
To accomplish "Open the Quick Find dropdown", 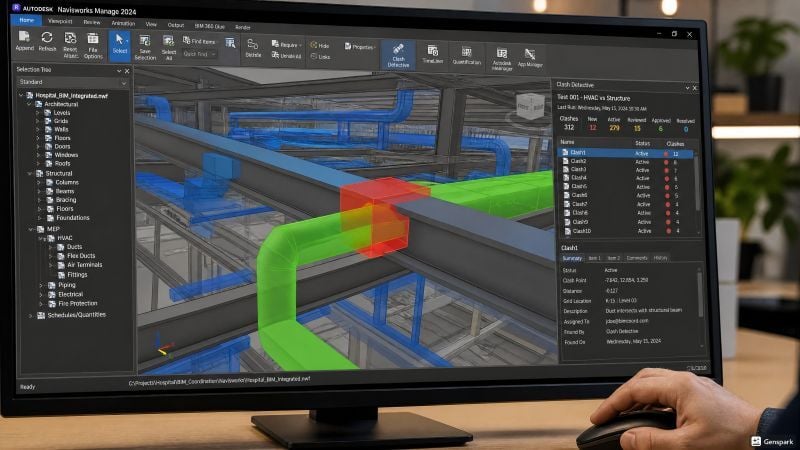I will point(199,54).
